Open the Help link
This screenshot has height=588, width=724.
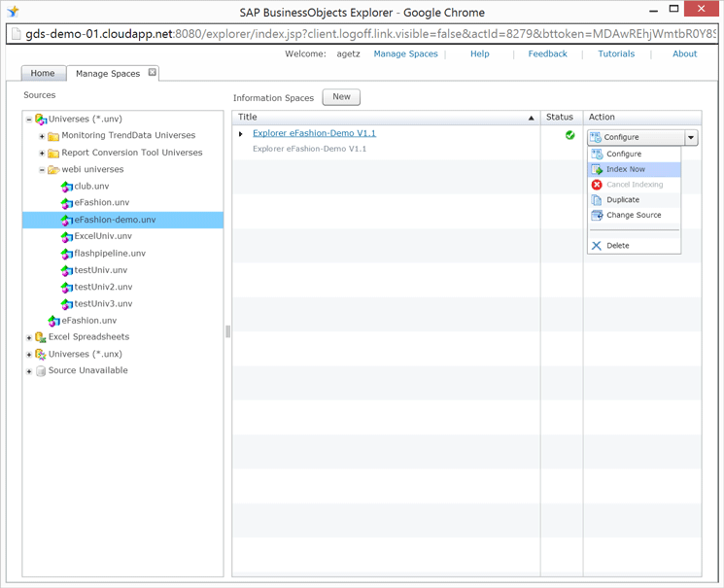(479, 54)
